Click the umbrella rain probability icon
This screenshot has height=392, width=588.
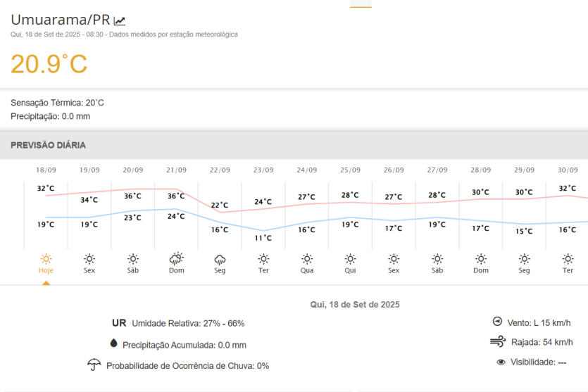(x=94, y=365)
